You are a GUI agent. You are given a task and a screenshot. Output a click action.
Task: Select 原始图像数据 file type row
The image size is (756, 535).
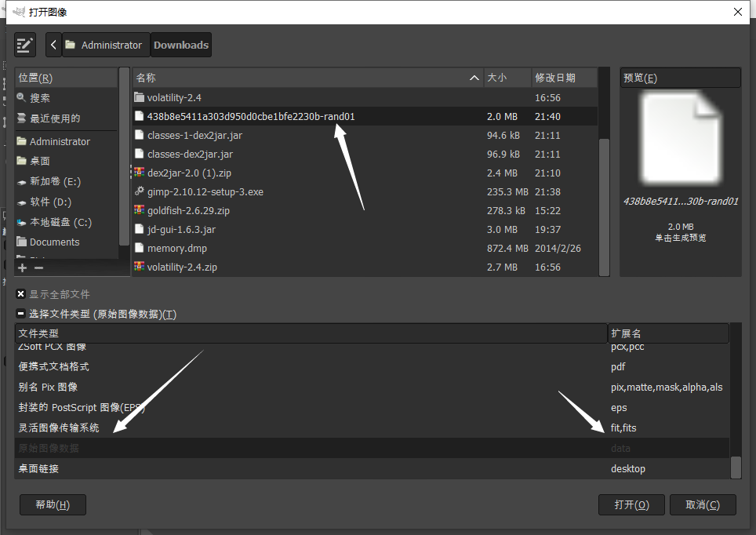coord(372,448)
